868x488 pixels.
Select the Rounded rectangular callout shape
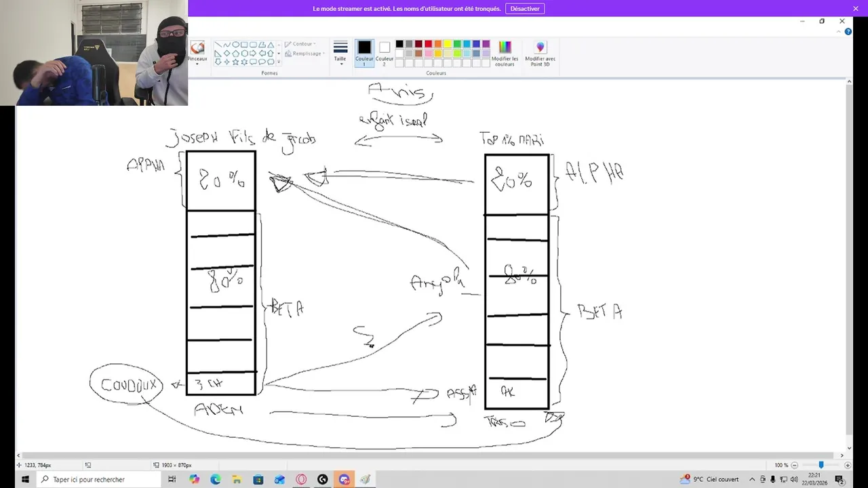coord(253,62)
